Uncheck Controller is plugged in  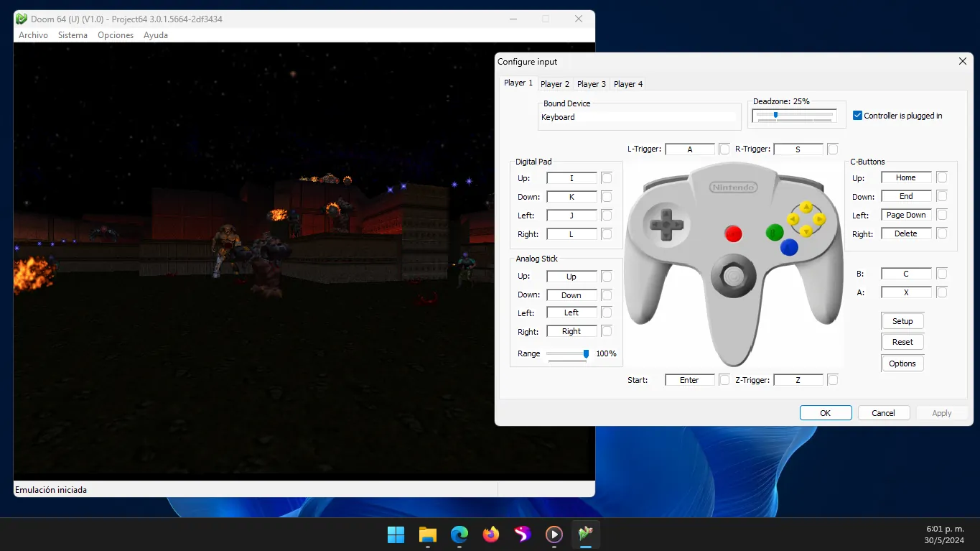click(857, 115)
